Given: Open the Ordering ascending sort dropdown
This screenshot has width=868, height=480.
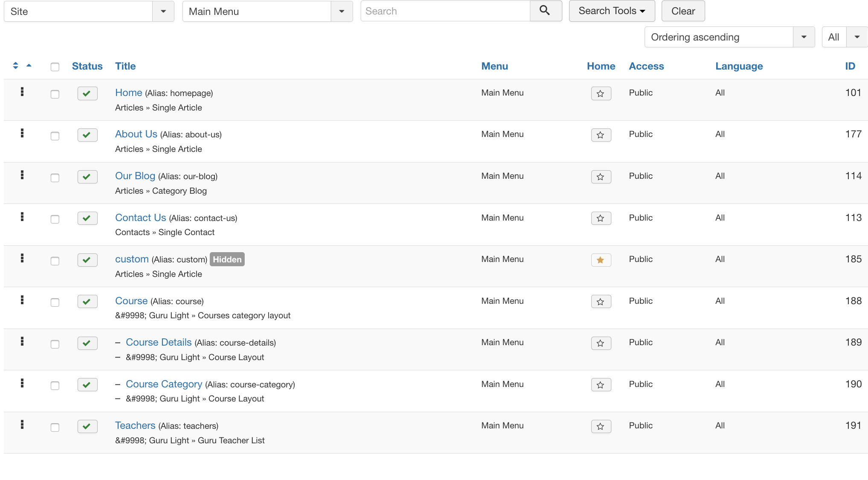Looking at the screenshot, I should point(729,37).
